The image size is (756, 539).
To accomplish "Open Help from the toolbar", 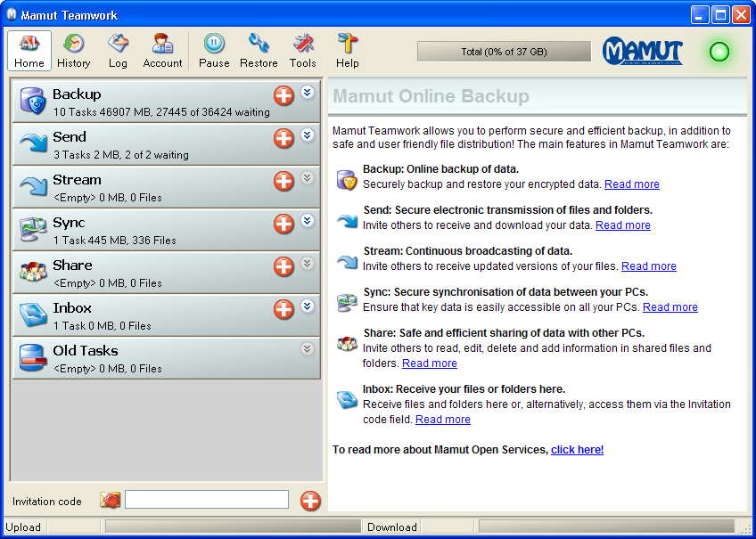I will [347, 51].
